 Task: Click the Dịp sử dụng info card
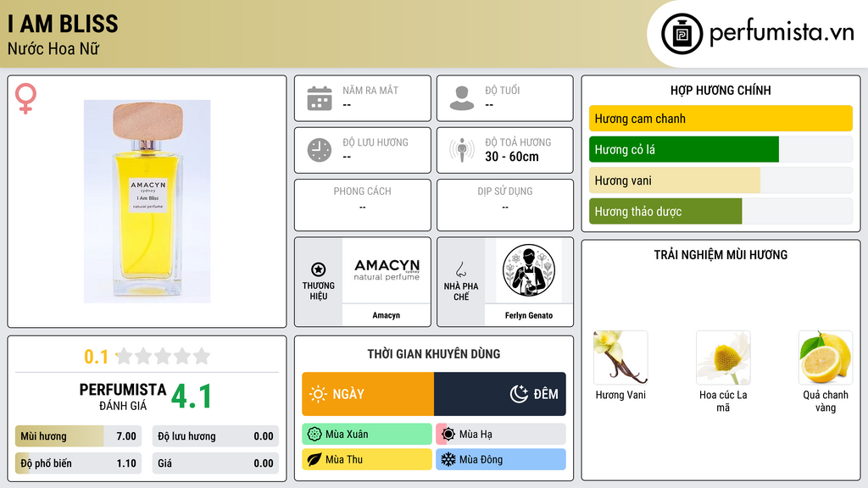click(505, 205)
